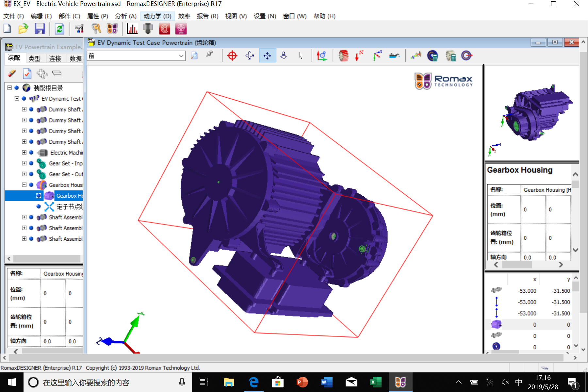The image size is (588, 392).
Task: Toggle blue dot for selected Gearbox row
Action: click(39, 196)
